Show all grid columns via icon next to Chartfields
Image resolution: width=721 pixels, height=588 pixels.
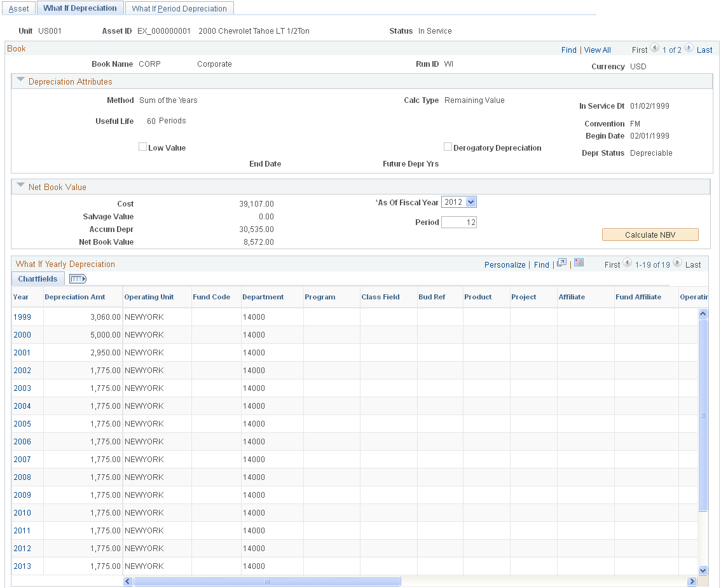pos(78,278)
